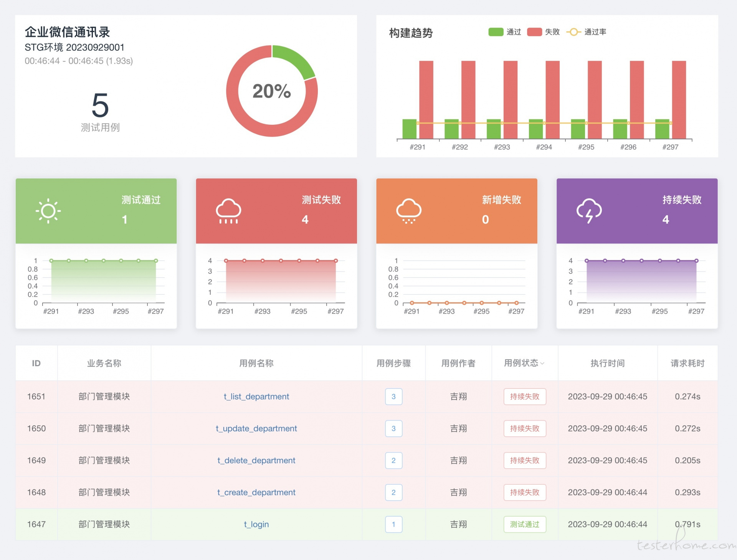Toggle the 失败 legend item in build trend chart
This screenshot has height=560, width=737.
[x=543, y=32]
